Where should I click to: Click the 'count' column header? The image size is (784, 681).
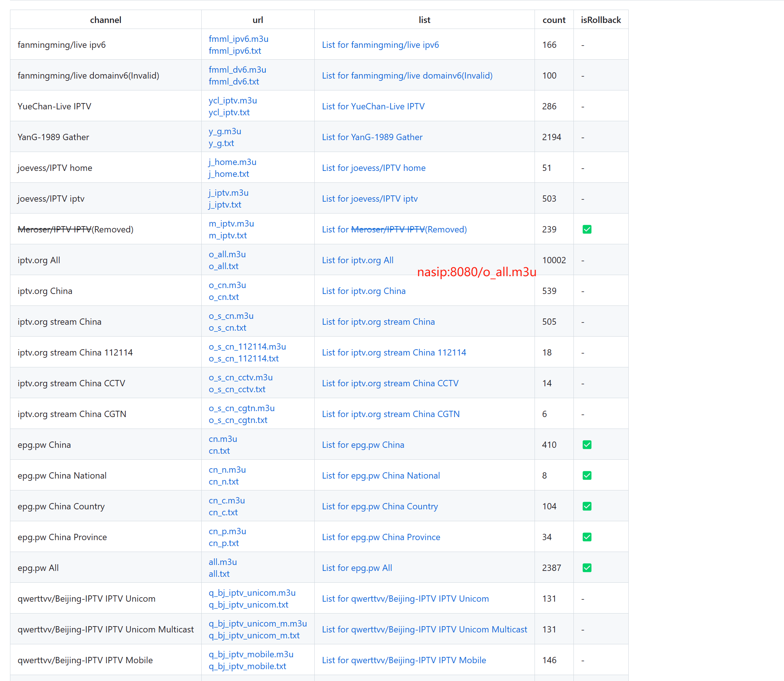[x=554, y=20]
